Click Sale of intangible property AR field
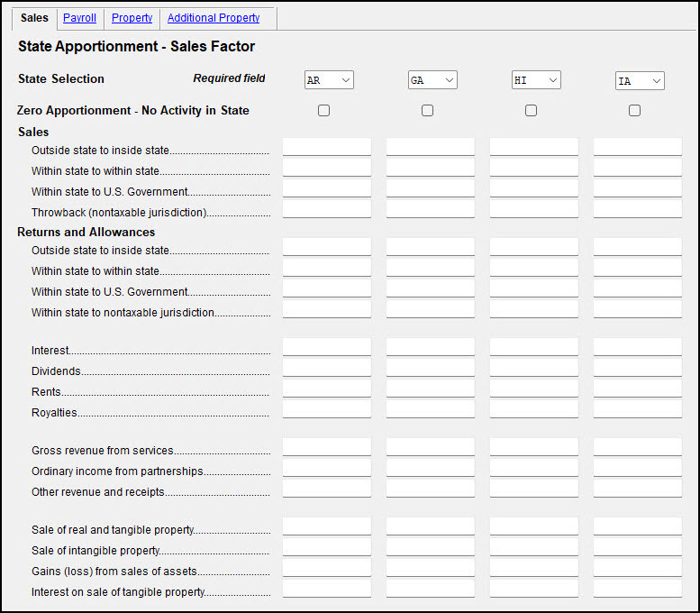The width and height of the screenshot is (700, 613). (327, 547)
